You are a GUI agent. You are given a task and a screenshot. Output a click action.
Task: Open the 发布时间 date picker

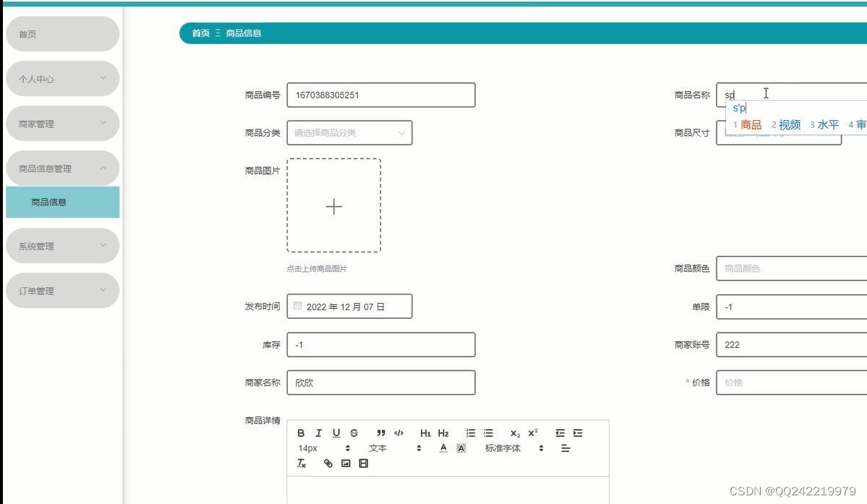(x=349, y=306)
